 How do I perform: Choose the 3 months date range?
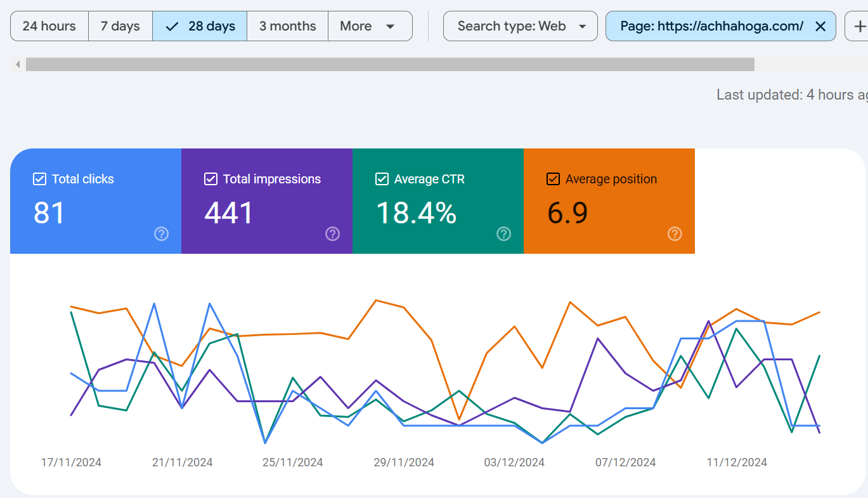pos(287,26)
